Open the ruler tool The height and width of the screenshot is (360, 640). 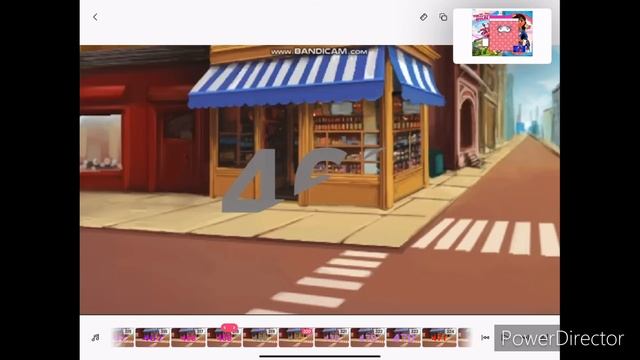click(424, 17)
